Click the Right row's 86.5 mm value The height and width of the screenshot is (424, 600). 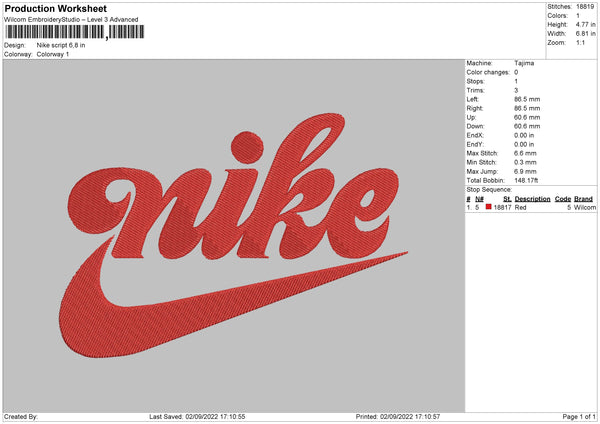[527, 108]
